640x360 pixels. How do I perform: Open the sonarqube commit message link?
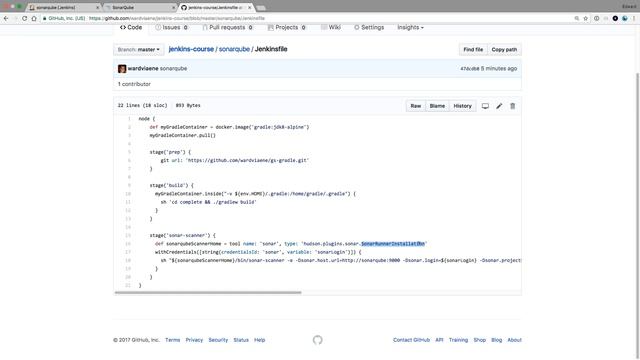coord(173,69)
